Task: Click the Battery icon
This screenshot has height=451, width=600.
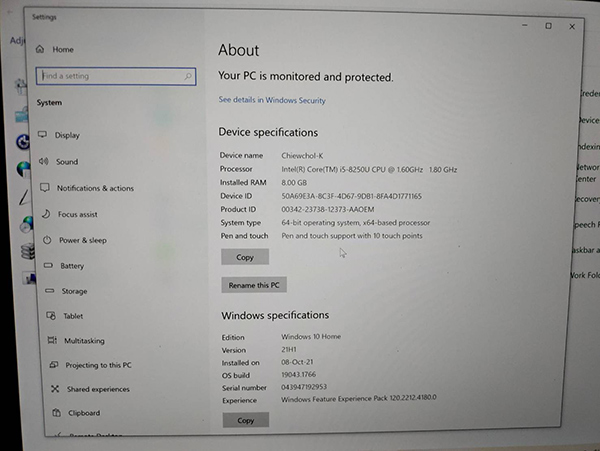Action: pos(48,265)
